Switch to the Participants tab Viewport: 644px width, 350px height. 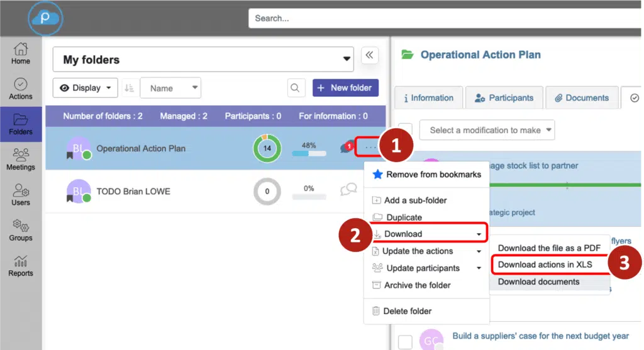click(x=504, y=98)
